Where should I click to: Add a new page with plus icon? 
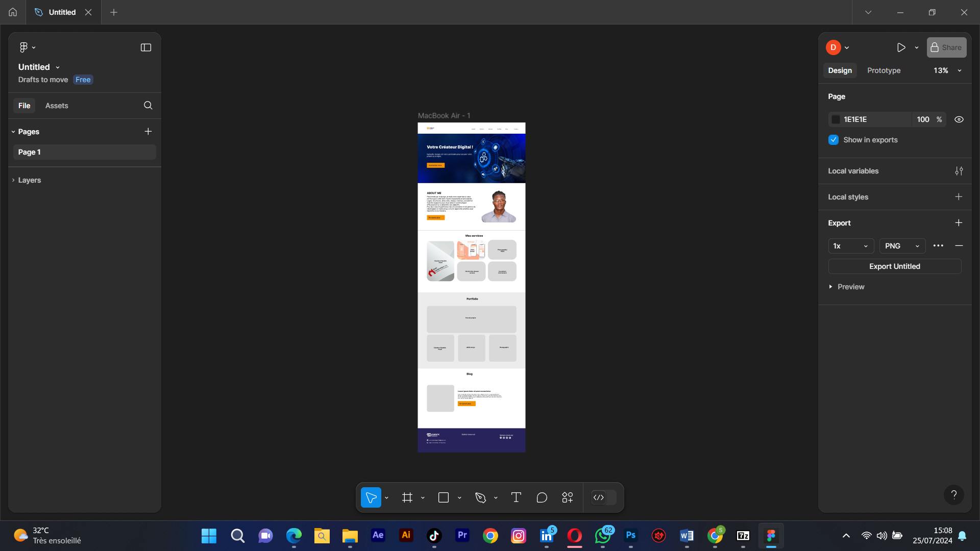148,131
